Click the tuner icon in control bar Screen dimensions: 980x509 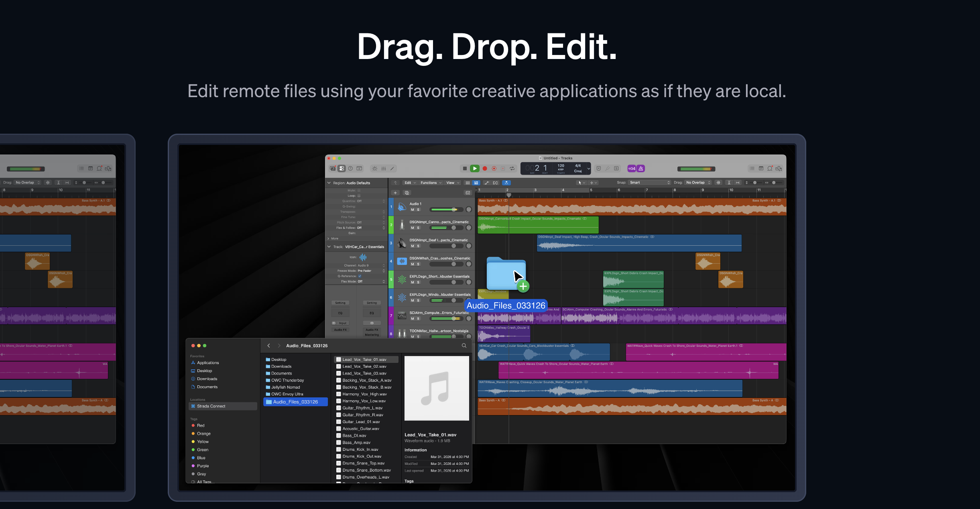coord(608,169)
